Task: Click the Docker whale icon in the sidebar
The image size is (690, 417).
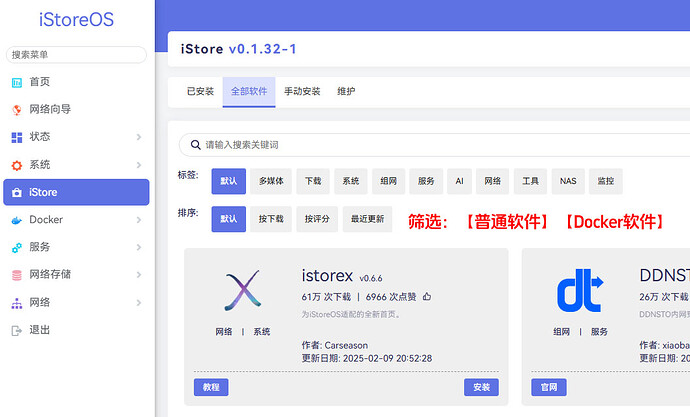Action: [16, 220]
